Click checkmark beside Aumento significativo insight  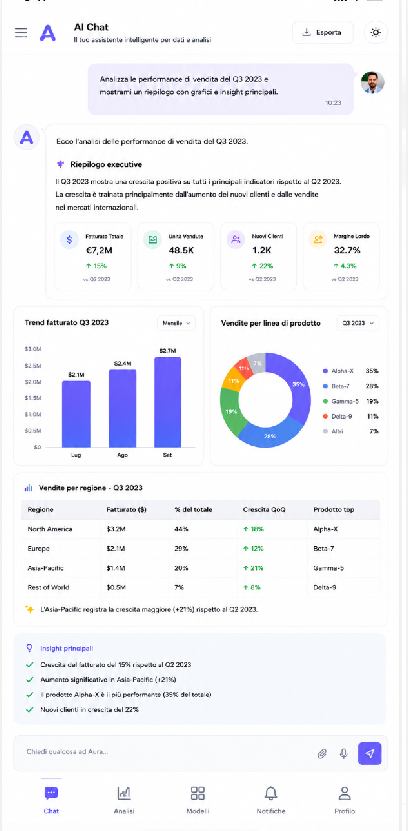tap(29, 679)
